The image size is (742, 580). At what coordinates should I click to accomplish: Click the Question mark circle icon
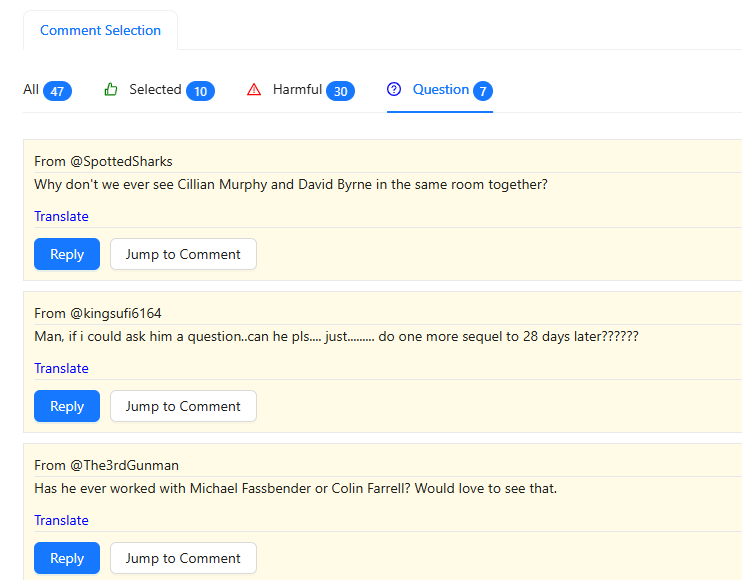[394, 90]
